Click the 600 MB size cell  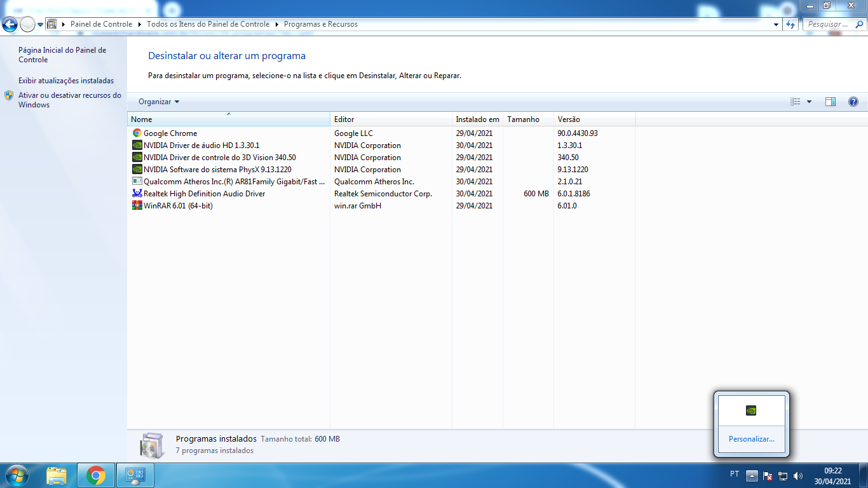click(536, 194)
